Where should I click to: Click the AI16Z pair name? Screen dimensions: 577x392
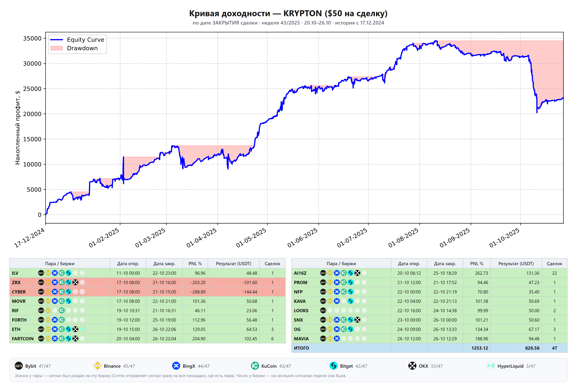coord(300,273)
